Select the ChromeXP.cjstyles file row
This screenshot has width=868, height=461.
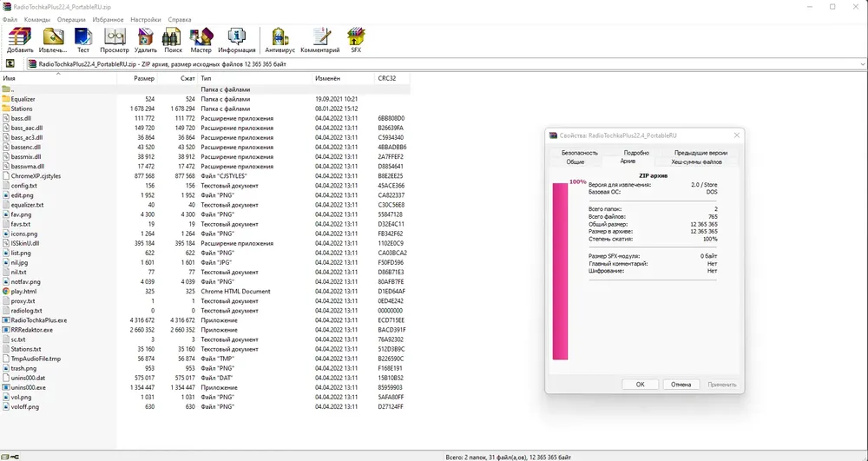[x=205, y=176]
